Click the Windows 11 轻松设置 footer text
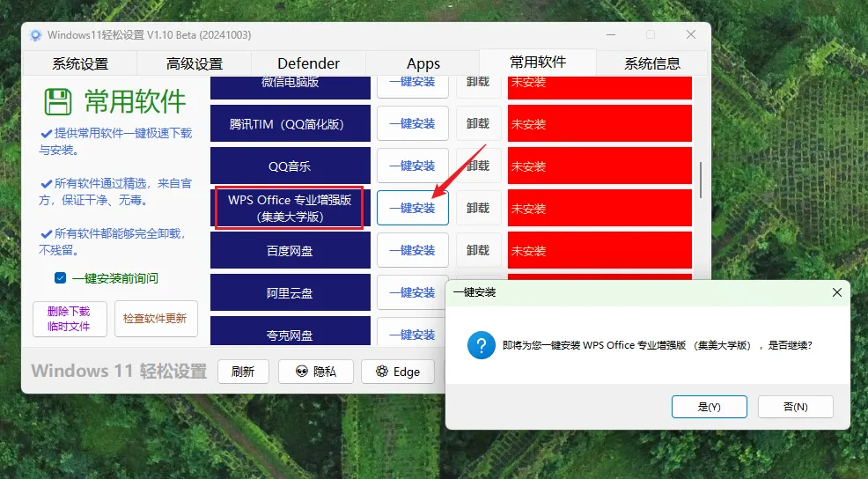 (x=119, y=371)
